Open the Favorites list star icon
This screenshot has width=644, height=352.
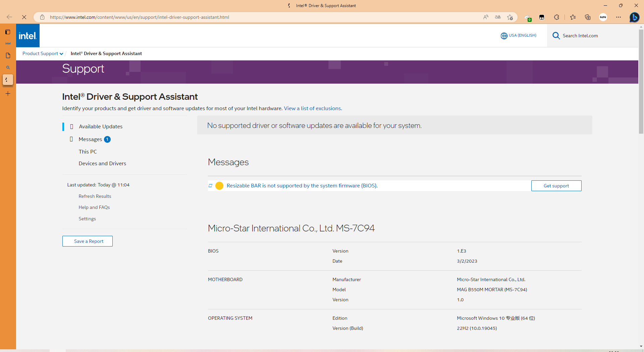(573, 17)
